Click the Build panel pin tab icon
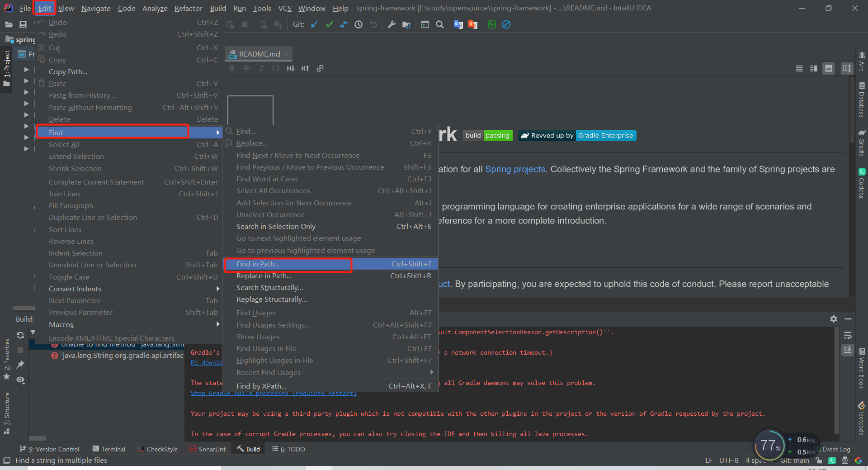Screen dimensions: 868x470 click(20, 365)
